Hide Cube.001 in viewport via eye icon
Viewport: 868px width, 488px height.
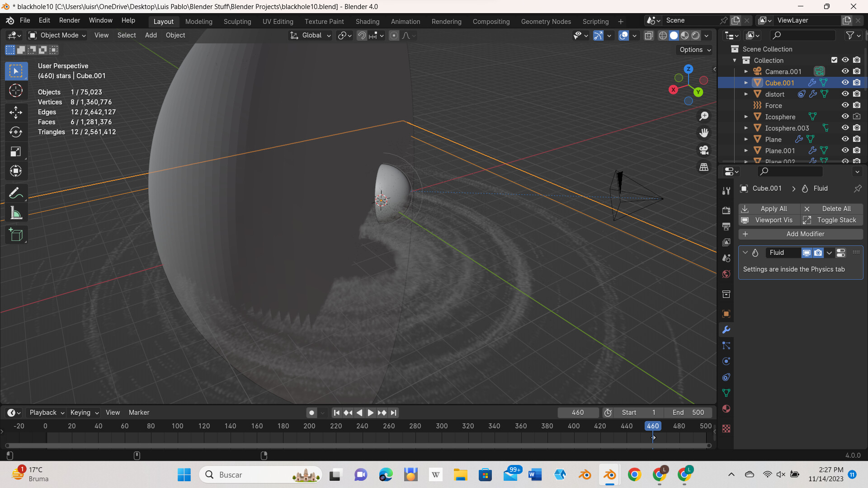point(845,83)
